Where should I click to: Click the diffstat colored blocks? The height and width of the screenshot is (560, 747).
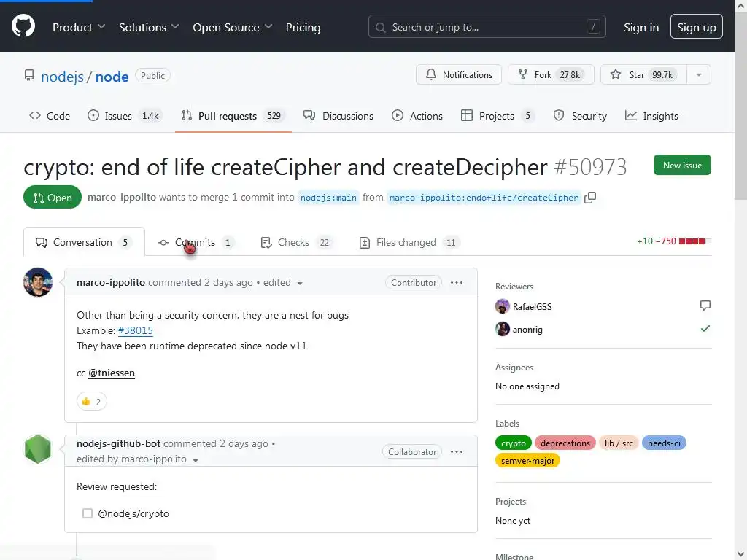[694, 241]
